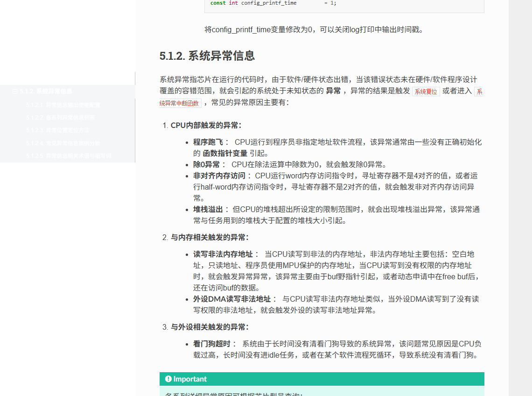Open sidebar item 5.1.2.5 异常信息相关术语与缩写词
Screen dimensions: 532x396
point(69,156)
